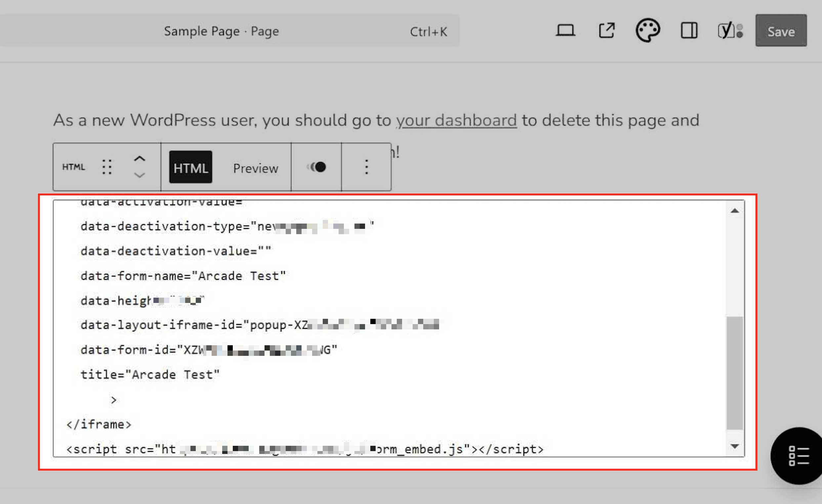Toggle the Settings sidebar panel icon
822x504 pixels.
point(689,31)
